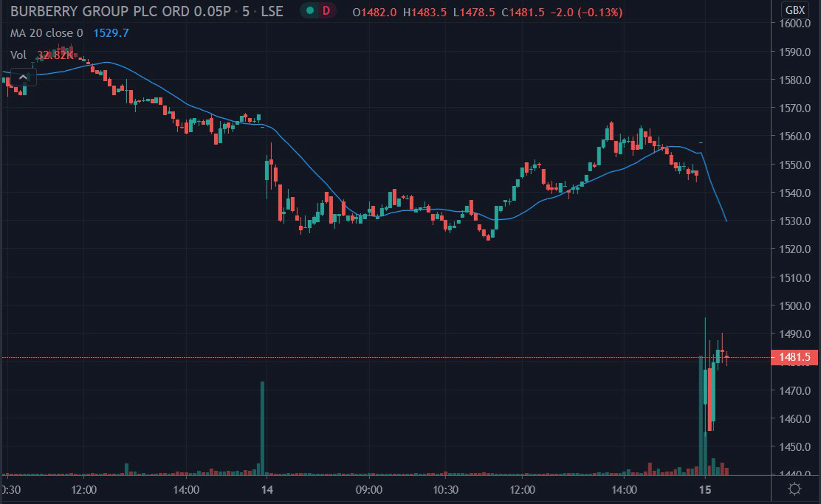
Task: Click the green market status dot
Action: (x=309, y=12)
